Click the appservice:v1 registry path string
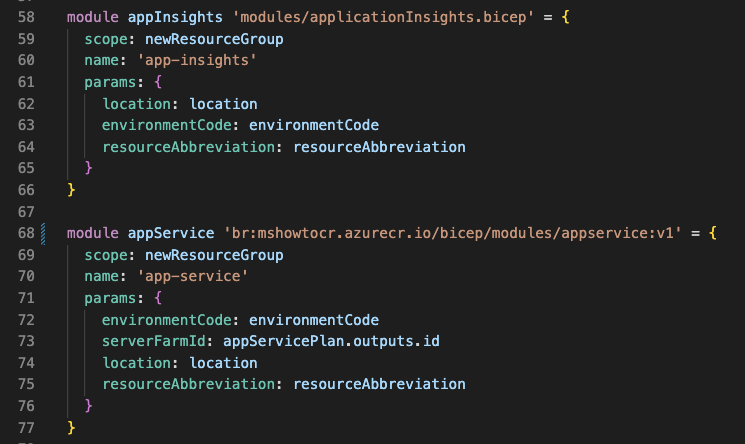The height and width of the screenshot is (444, 745). (x=453, y=233)
